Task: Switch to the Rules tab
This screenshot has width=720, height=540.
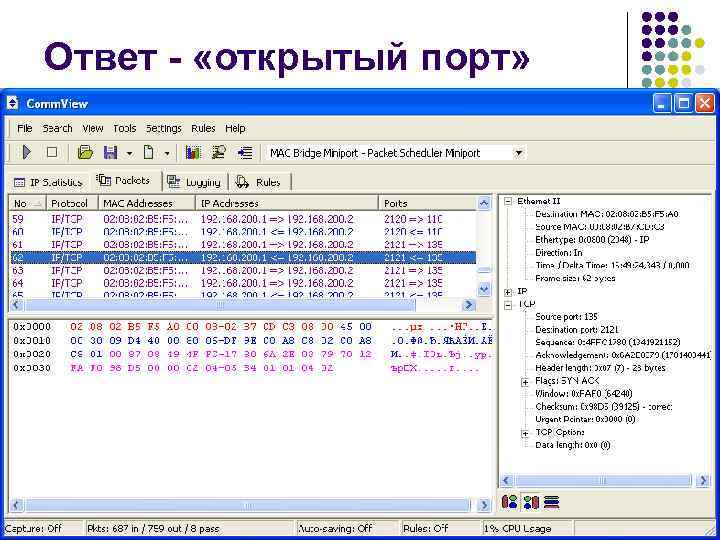Action: (x=259, y=182)
